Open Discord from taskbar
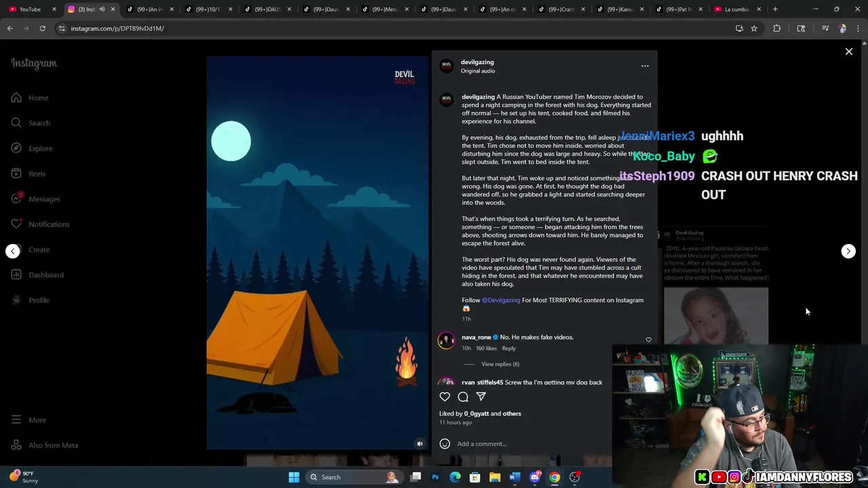 tap(534, 477)
